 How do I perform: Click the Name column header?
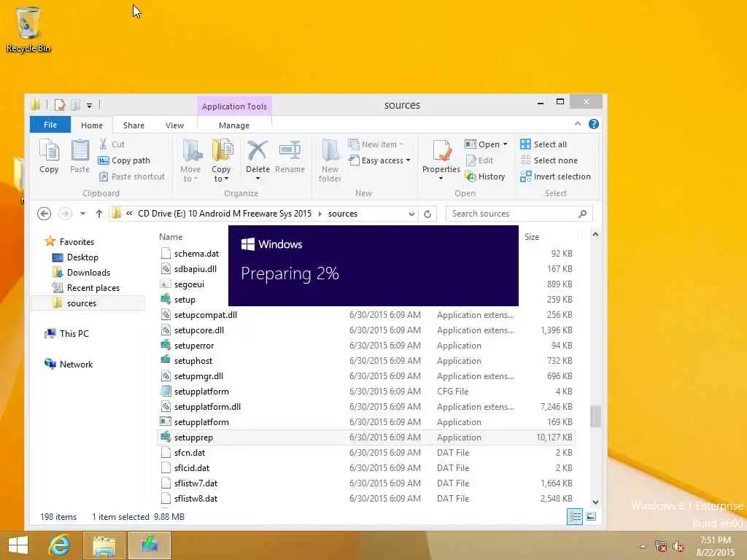pyautogui.click(x=171, y=237)
